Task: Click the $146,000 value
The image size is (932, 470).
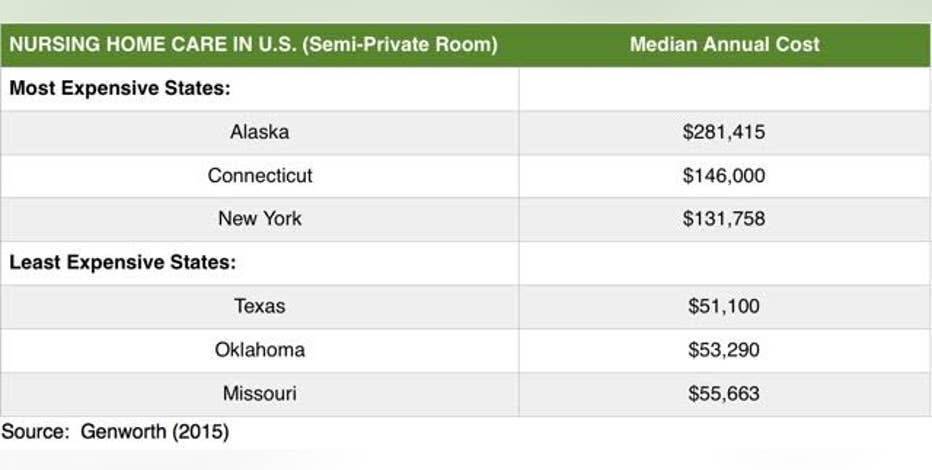Action: (x=724, y=176)
